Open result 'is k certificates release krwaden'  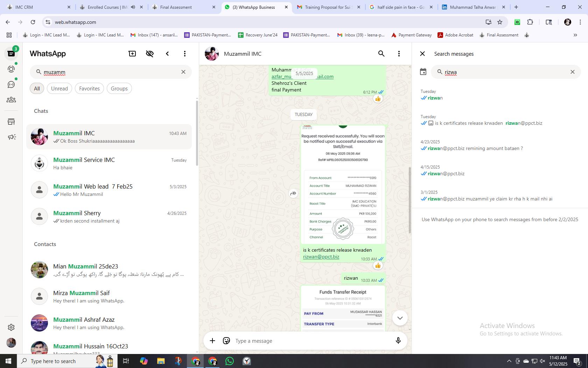(x=500, y=120)
